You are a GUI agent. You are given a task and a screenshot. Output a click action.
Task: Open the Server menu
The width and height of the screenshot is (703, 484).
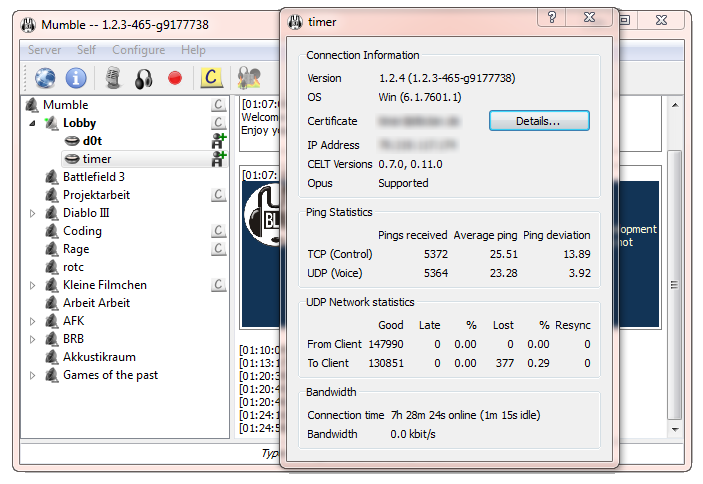point(44,50)
